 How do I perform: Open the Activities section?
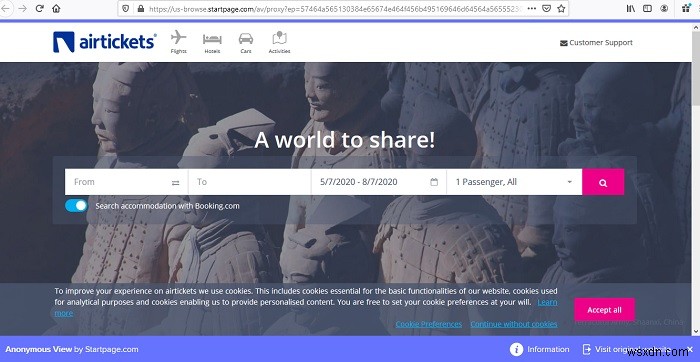[x=279, y=42]
